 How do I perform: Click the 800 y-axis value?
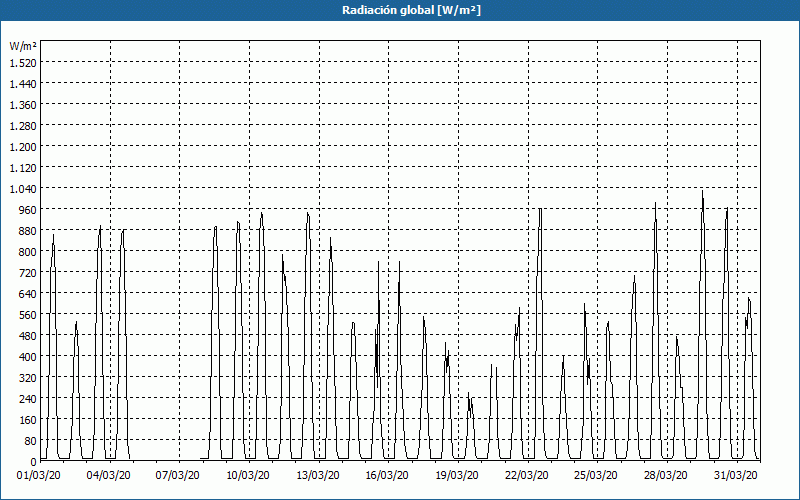pos(29,252)
